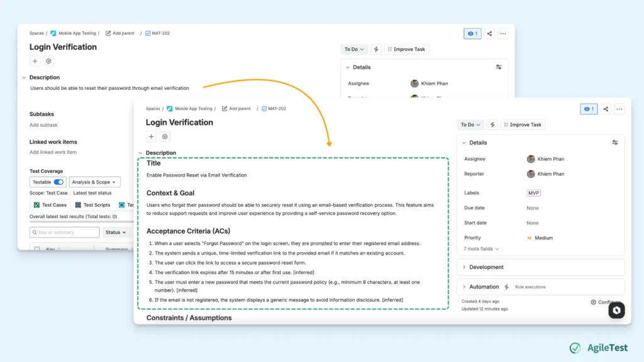Image resolution: width=644 pixels, height=362 pixels.
Task: Collapse Details panel in back window
Action: tap(348, 67)
